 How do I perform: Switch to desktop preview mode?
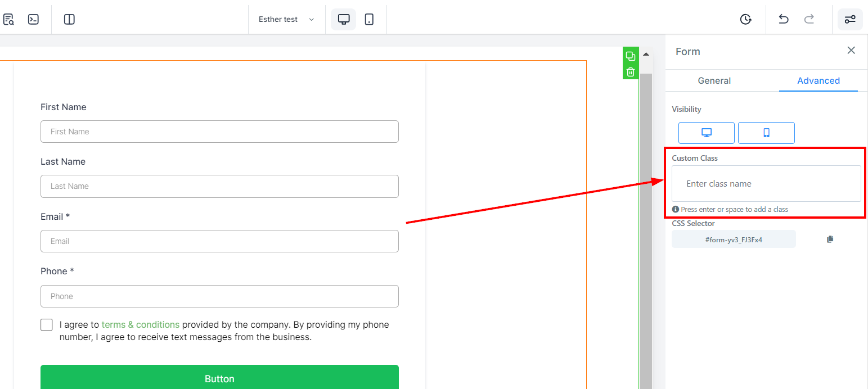tap(344, 19)
